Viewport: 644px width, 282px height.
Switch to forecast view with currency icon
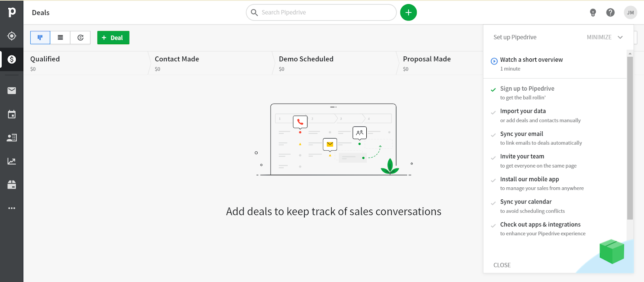[x=80, y=37]
